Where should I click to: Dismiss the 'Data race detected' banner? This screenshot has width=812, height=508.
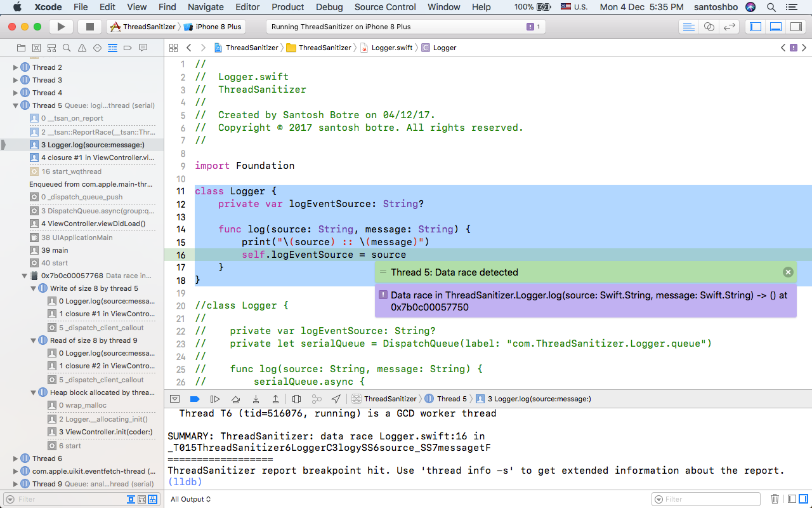pos(788,272)
